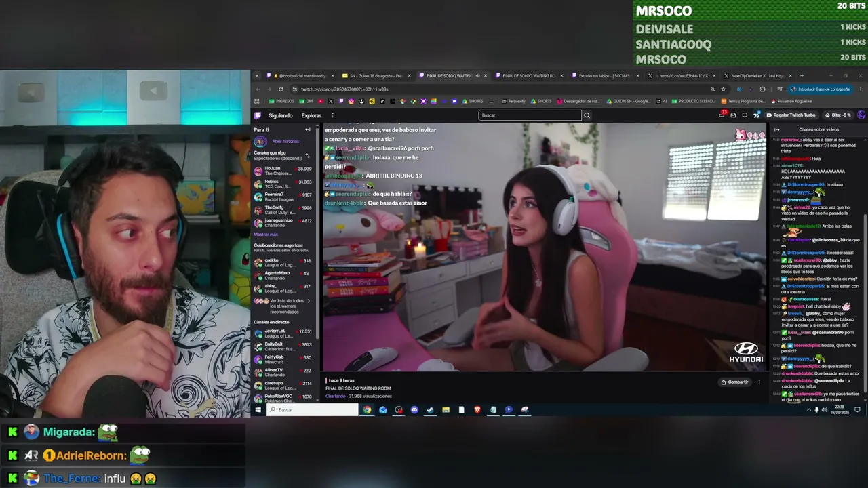Switch to the NextClipDaniel en X tab

coord(757,76)
